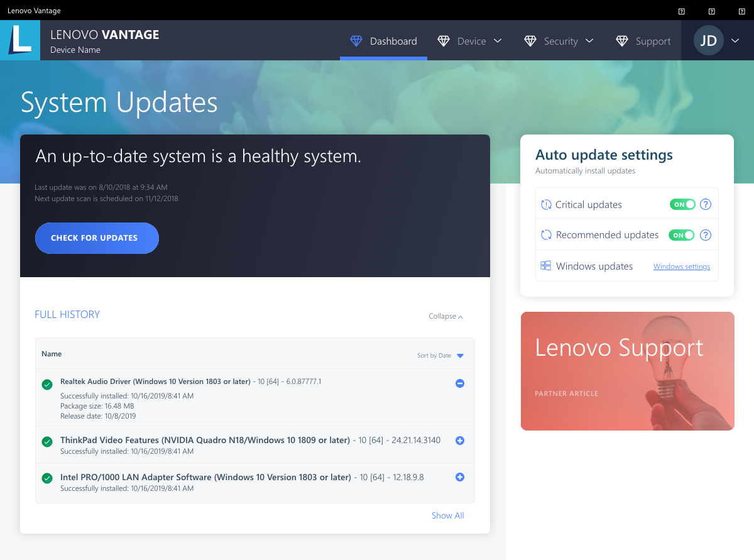The height and width of the screenshot is (560, 754).
Task: Click the Last update was on text
Action: (101, 187)
